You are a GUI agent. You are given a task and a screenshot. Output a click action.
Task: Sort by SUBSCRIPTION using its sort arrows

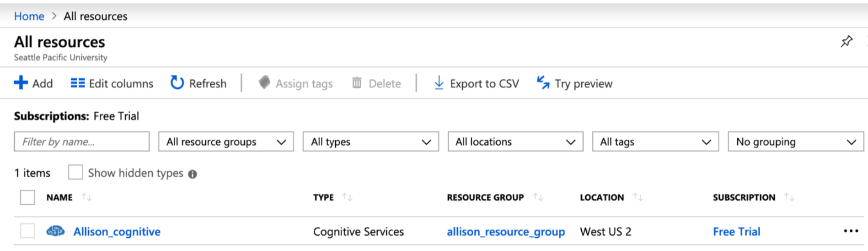789,197
